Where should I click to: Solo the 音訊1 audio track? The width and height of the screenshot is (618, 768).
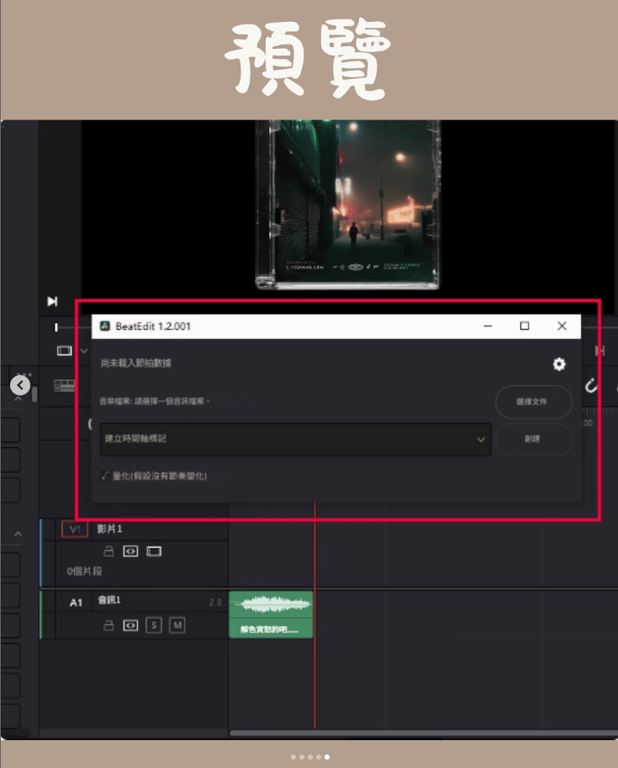(154, 625)
